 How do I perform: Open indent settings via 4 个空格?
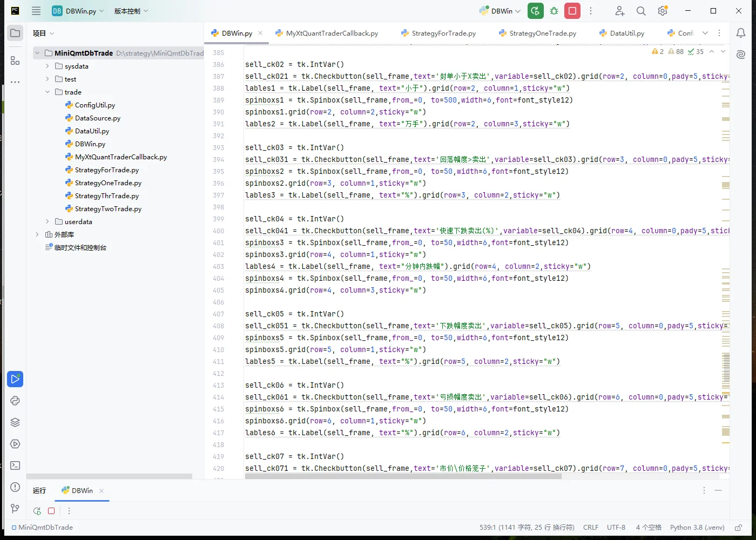tap(649, 528)
